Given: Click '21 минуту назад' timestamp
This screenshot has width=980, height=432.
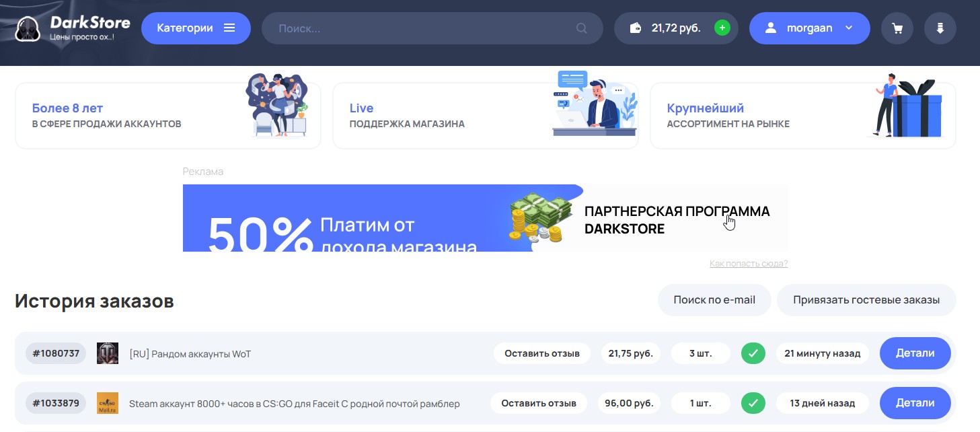Looking at the screenshot, I should (823, 353).
